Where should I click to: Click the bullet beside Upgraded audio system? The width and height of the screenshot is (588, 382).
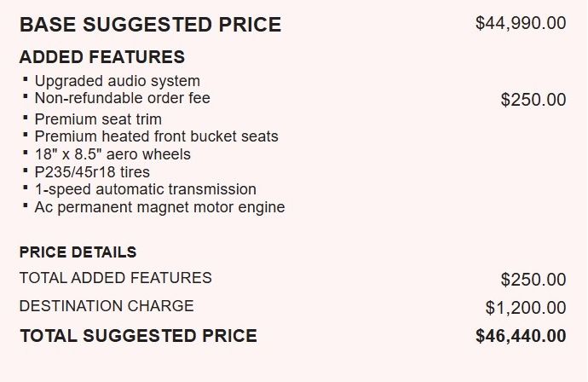(x=26, y=79)
